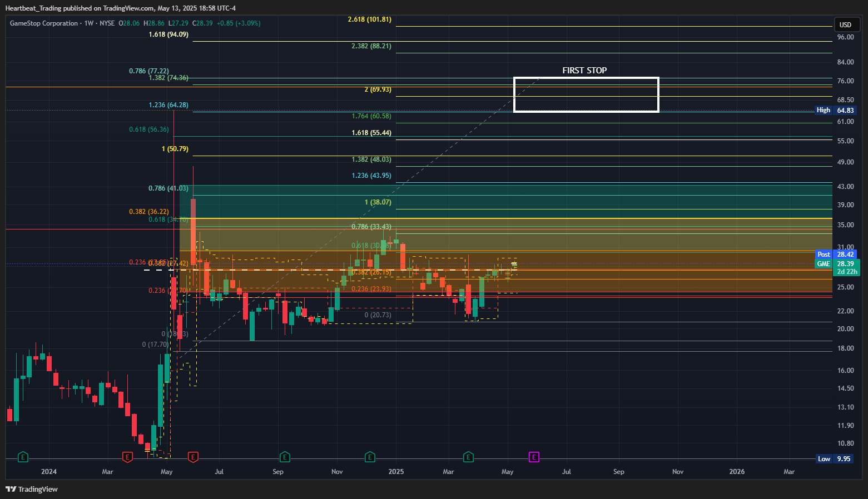868x499 pixels.
Task: Click the TradingView logo
Action: tap(32, 489)
